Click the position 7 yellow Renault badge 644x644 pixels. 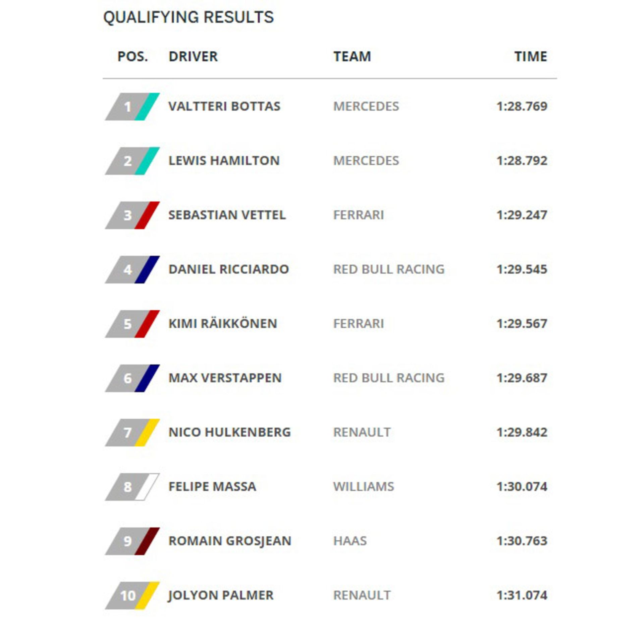(x=132, y=433)
